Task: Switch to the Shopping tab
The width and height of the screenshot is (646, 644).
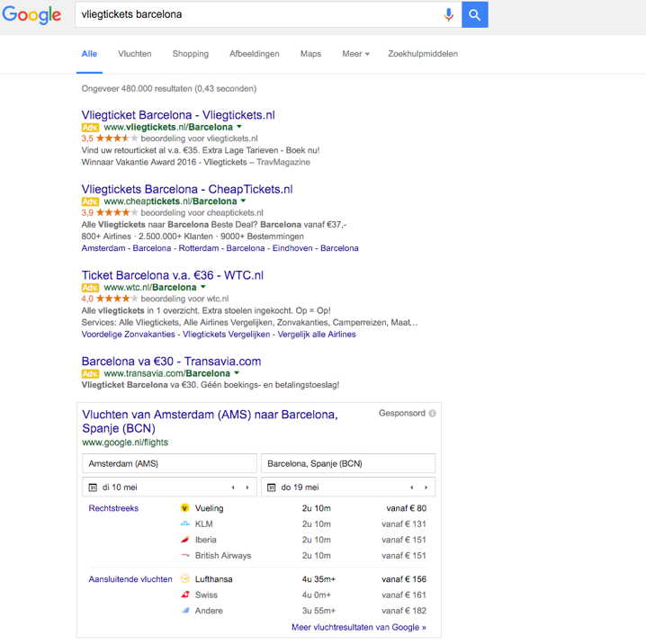Action: pos(191,54)
